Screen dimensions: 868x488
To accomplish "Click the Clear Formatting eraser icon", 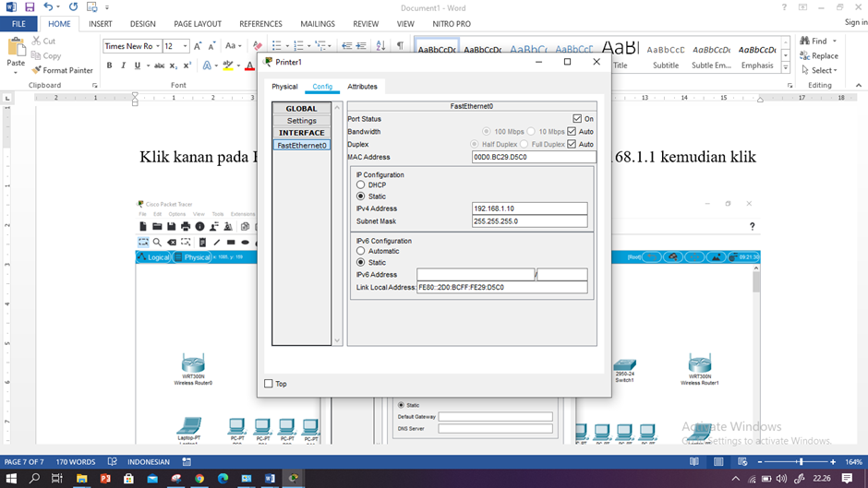I will coord(258,46).
